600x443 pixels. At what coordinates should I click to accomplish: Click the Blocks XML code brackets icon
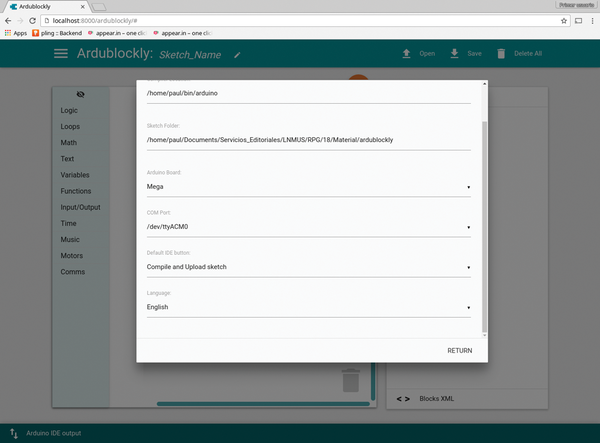(403, 399)
